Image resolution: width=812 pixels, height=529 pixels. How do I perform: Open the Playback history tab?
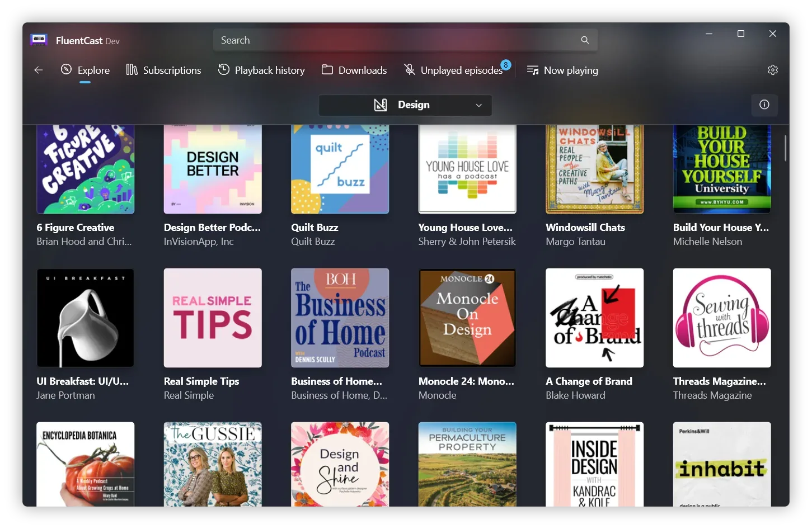point(261,70)
